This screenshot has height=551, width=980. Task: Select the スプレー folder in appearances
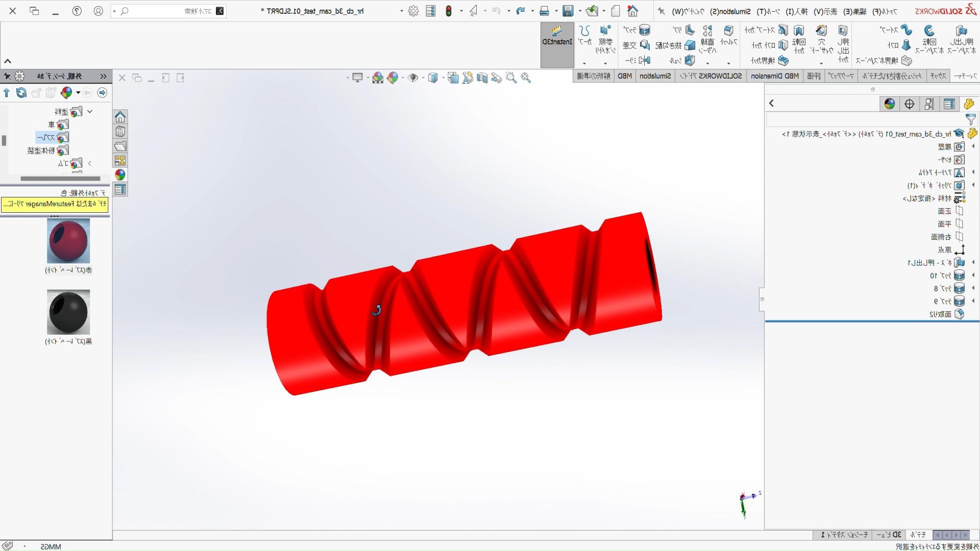tap(53, 138)
